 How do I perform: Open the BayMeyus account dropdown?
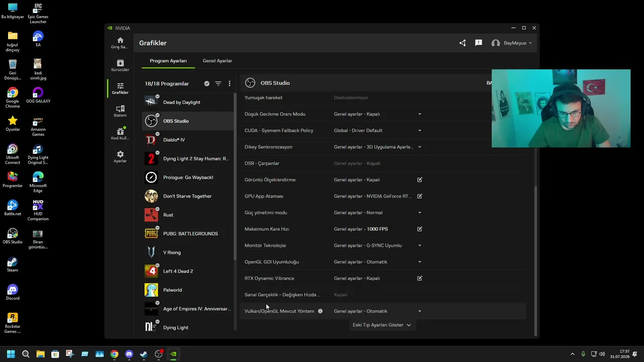511,43
